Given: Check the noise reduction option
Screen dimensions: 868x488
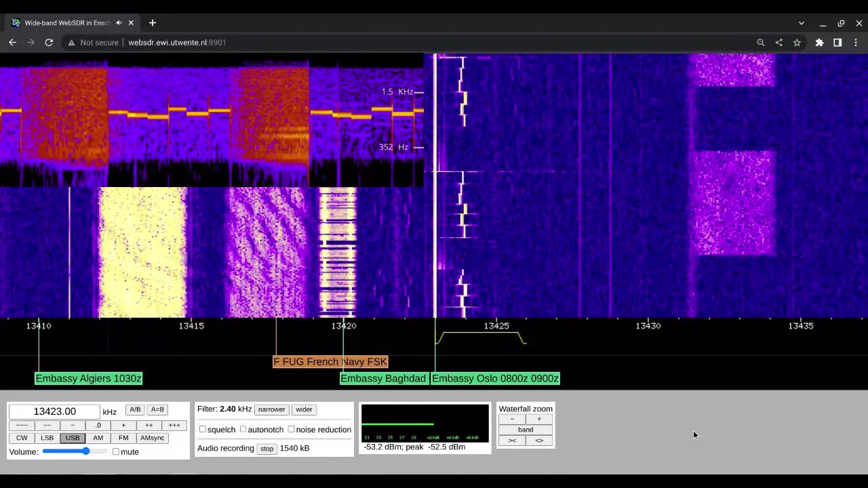Looking at the screenshot, I should [x=292, y=429].
